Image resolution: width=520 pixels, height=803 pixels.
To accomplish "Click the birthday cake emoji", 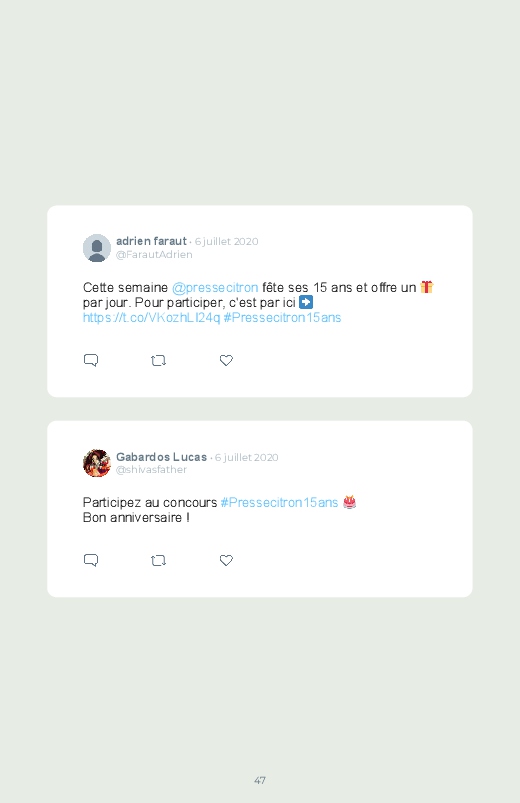I will tap(349, 502).
